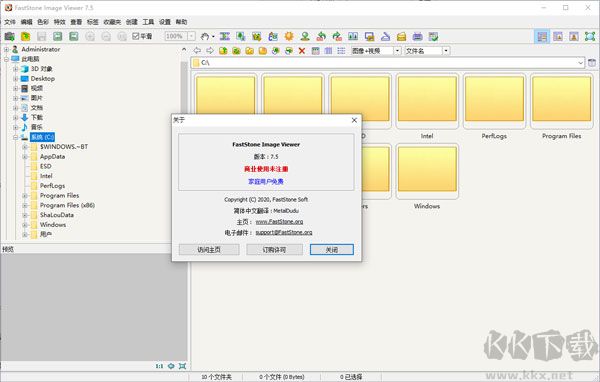The image size is (600, 382).
Task: Click the email envelope icon
Action: click(x=401, y=37)
